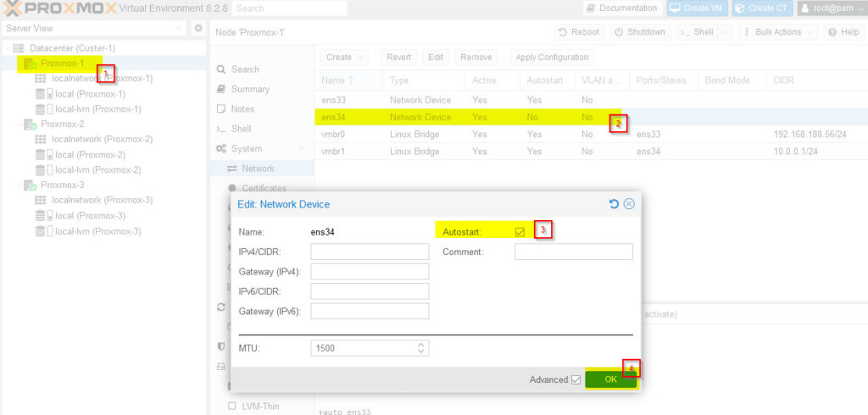Collapse the Datacenter tree expander
The width and height of the screenshot is (868, 415).
(7, 48)
